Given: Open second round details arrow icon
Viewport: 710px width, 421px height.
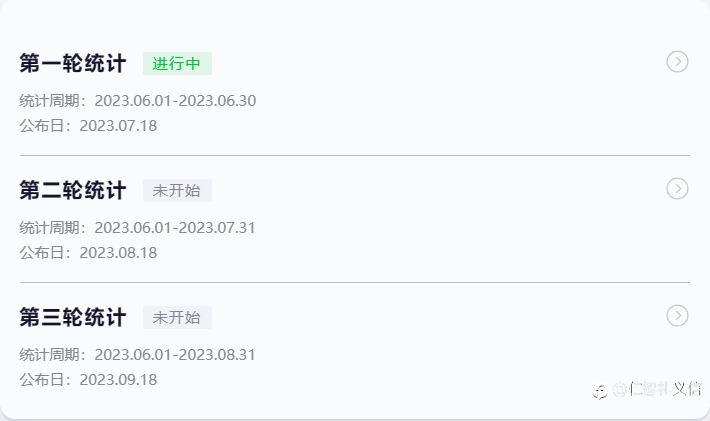Looking at the screenshot, I should (677, 189).
